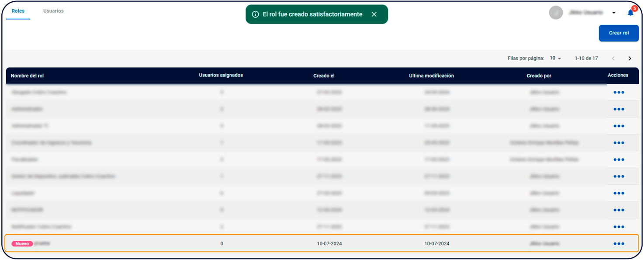Click three-dots actions in second role row
This screenshot has width=644, height=260.
tap(619, 109)
